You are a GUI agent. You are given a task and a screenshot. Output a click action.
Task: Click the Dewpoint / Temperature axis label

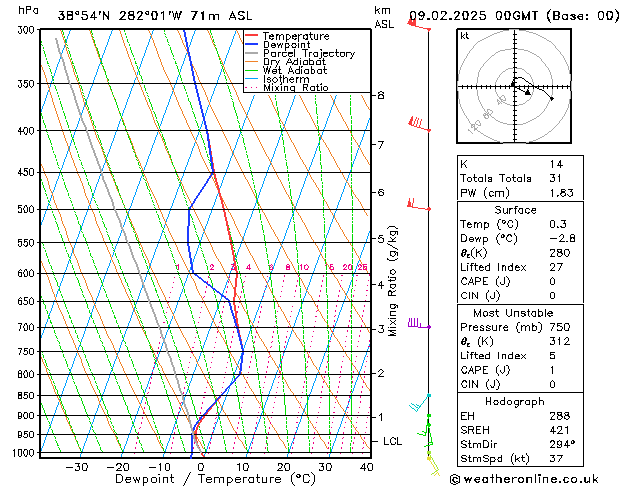[202, 479]
